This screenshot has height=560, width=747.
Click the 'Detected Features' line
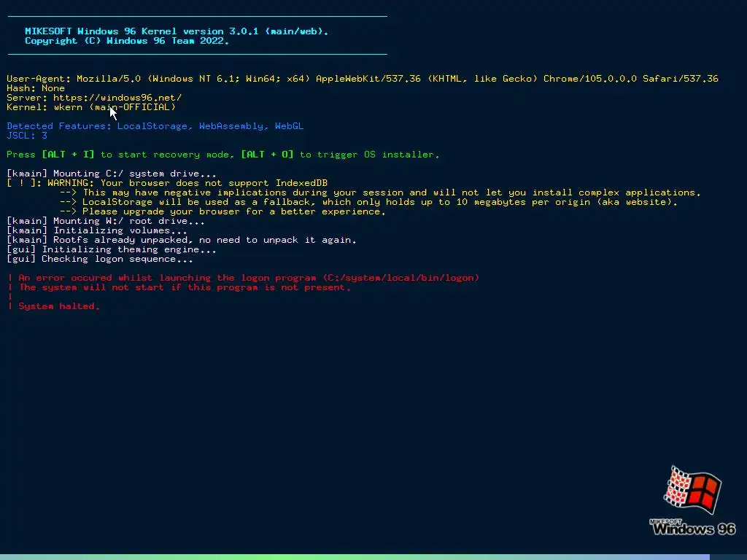click(x=155, y=126)
